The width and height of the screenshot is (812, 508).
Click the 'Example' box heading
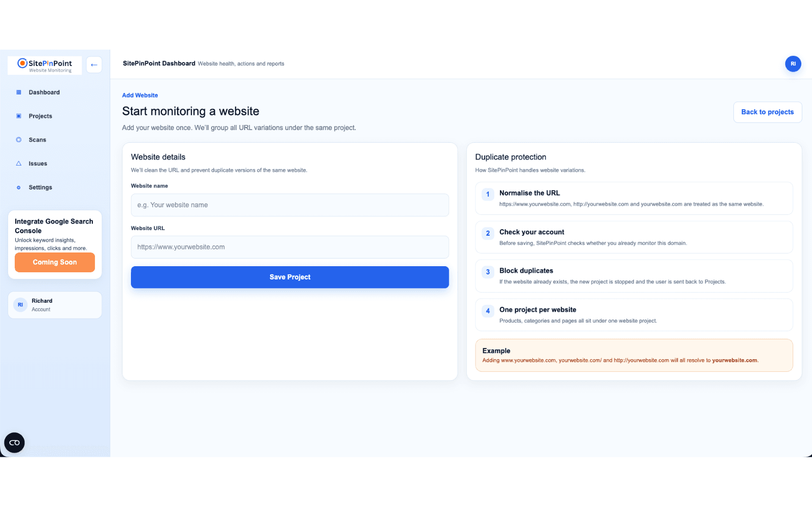click(x=496, y=351)
